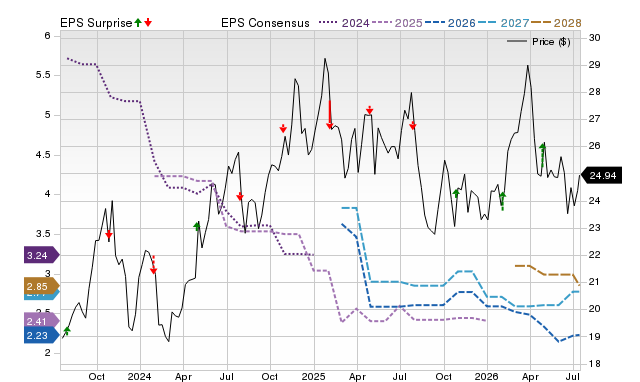Viewport: 640px width, 382px height.
Task: Click the green beat arrow just after Apr 2024
Action: tap(197, 226)
